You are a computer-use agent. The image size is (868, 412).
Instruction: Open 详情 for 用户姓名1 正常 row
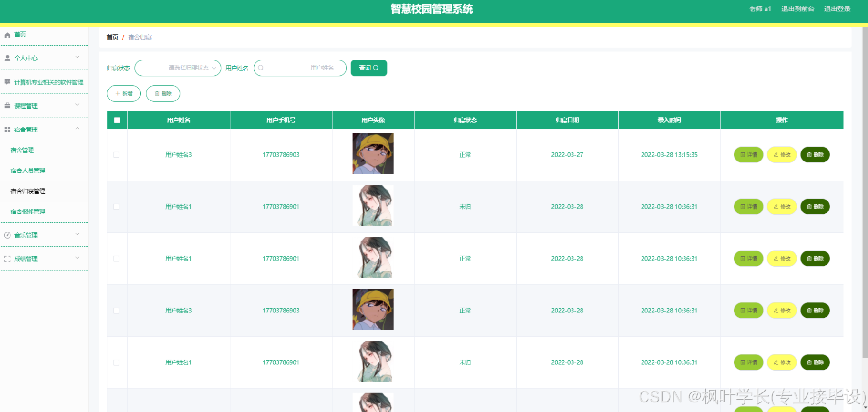(x=749, y=259)
